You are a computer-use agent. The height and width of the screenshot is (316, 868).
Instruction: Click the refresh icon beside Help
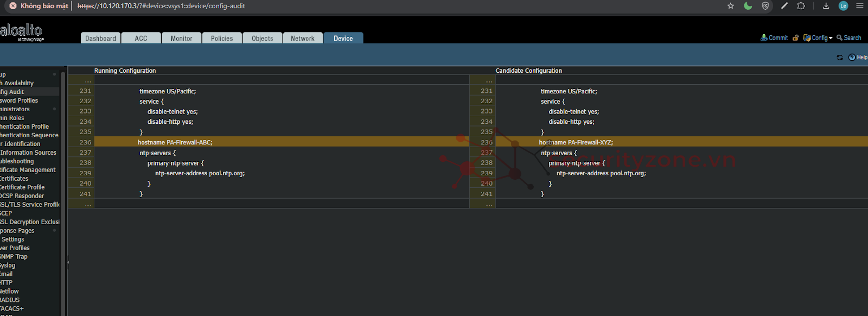tap(840, 58)
